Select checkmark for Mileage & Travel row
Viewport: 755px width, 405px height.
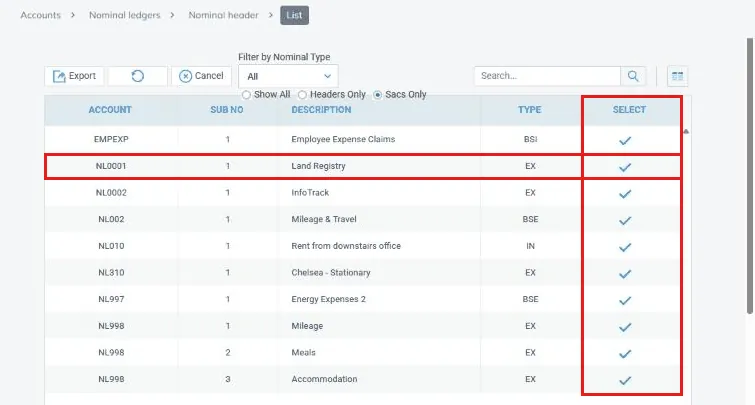pos(625,221)
